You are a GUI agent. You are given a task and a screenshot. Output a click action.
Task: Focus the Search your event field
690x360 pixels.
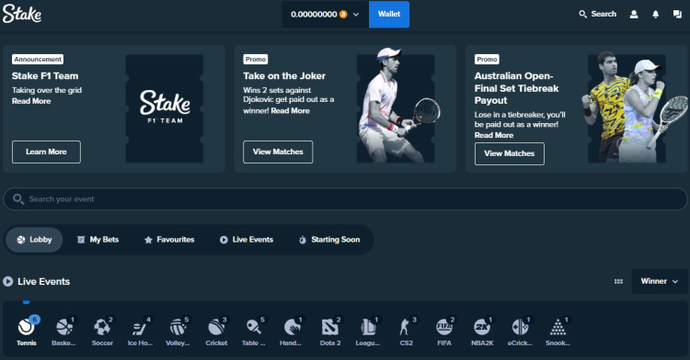pos(345,199)
